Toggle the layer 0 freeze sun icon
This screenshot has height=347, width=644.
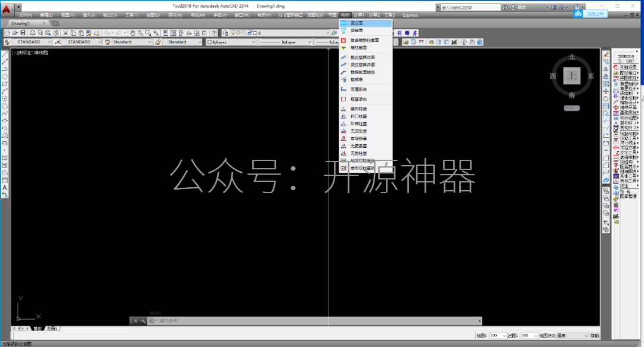(x=238, y=33)
